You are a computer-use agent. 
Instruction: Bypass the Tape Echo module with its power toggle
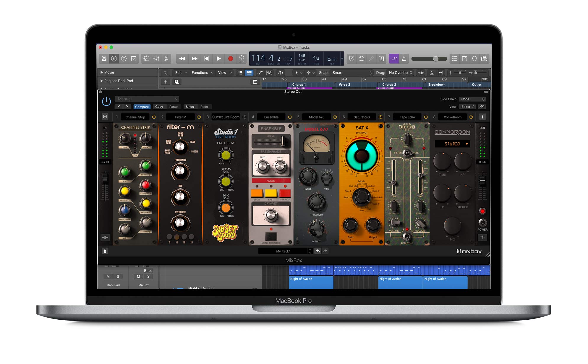click(425, 117)
